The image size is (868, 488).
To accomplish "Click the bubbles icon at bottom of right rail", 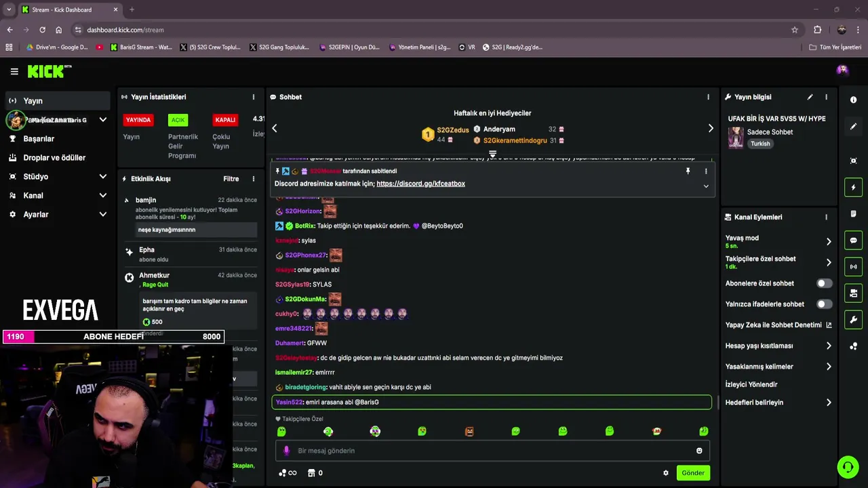I will point(853,346).
